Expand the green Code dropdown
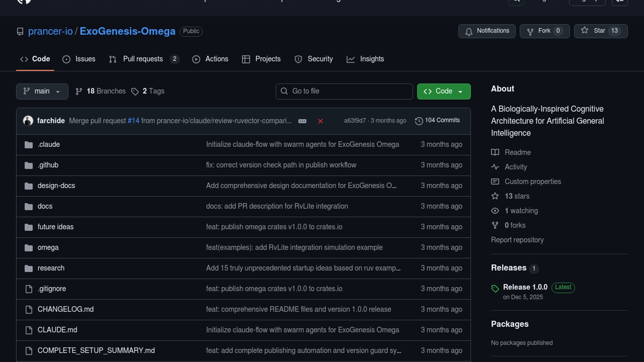644x362 pixels. [x=443, y=91]
